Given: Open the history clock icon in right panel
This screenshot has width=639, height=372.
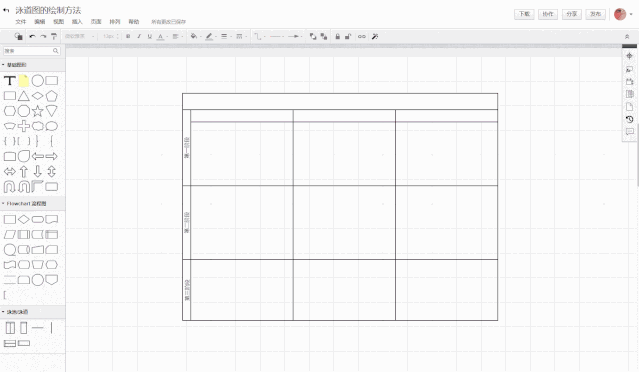Looking at the screenshot, I should 629,119.
